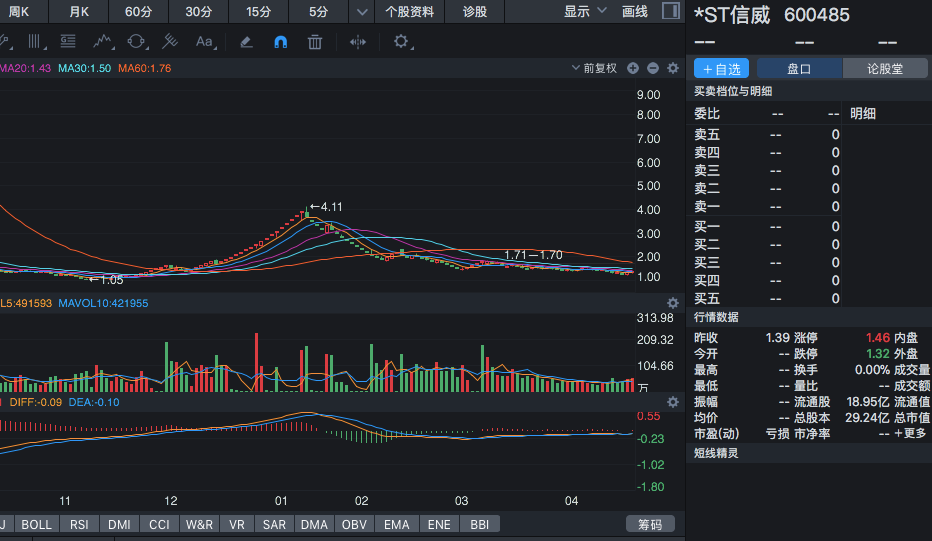Image resolution: width=932 pixels, height=541 pixels.
Task: Select the pitchfork fan drawing tool
Action: (170, 42)
